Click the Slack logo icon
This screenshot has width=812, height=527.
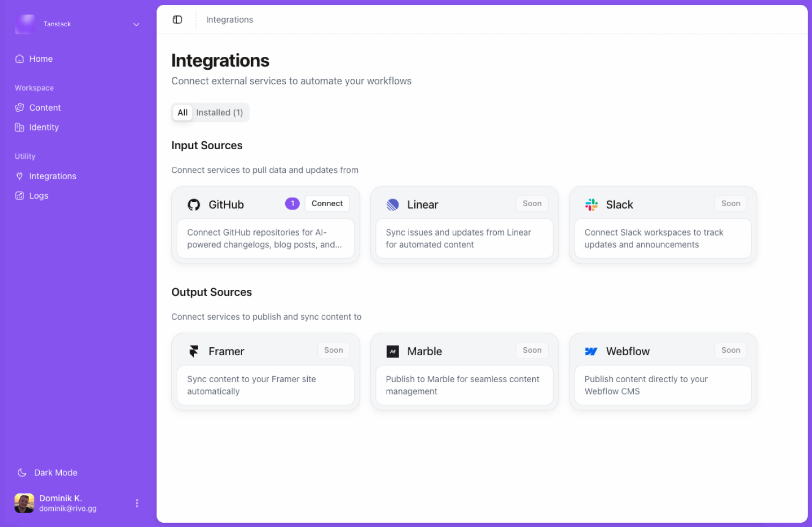pos(591,204)
